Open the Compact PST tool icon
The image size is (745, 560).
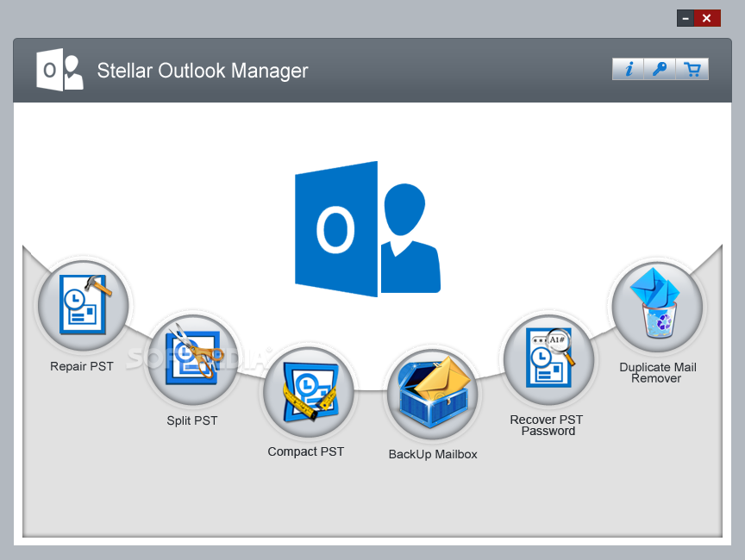tap(309, 391)
